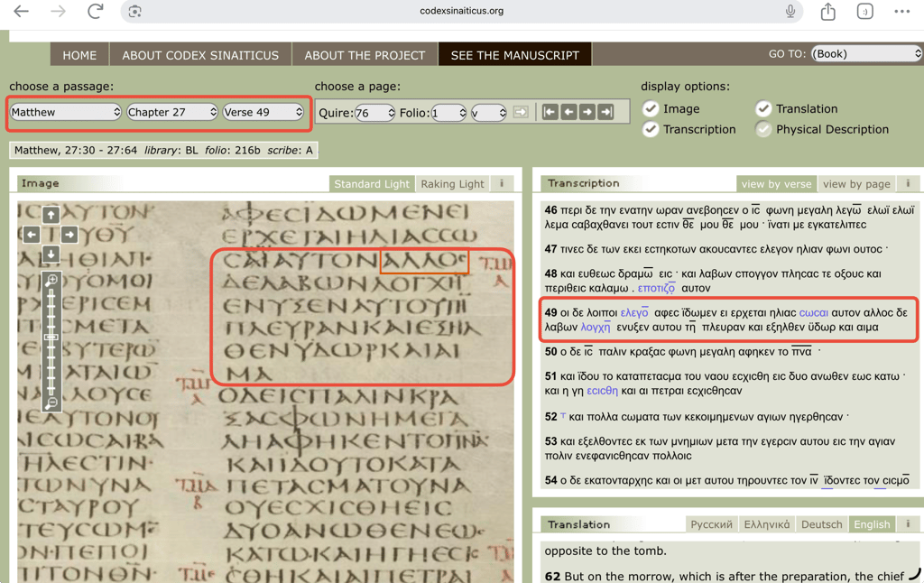Viewport: 924px width, 583px height.
Task: Click the browser address bar URL
Action: 461,11
